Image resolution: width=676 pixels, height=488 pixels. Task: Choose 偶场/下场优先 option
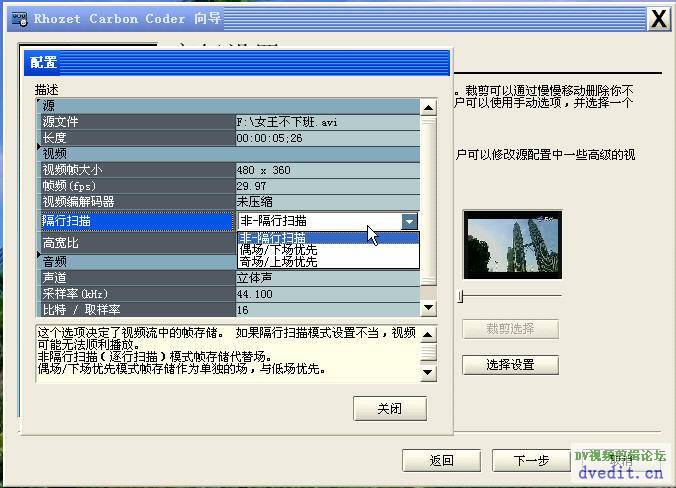(x=328, y=250)
